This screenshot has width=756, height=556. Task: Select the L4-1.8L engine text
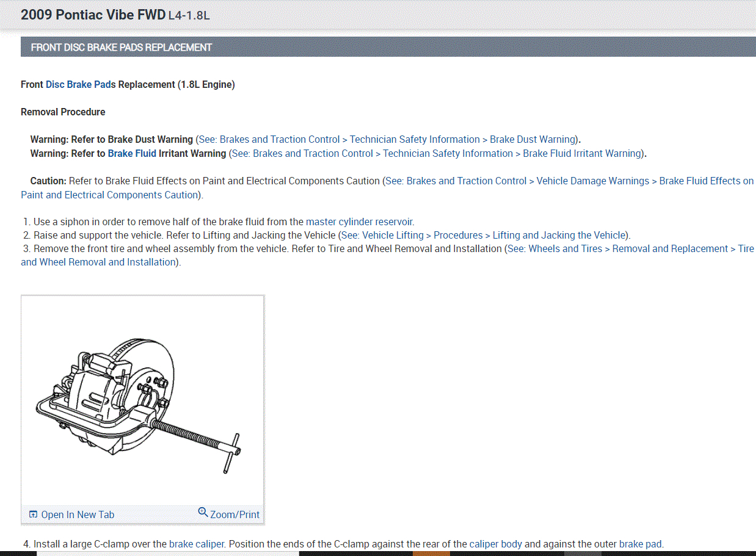189,16
